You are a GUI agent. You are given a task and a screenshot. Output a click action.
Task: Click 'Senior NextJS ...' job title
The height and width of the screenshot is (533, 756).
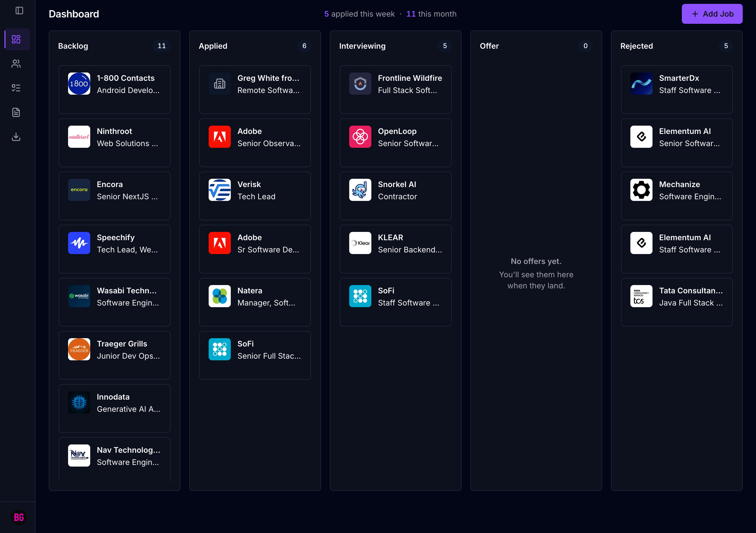(127, 196)
